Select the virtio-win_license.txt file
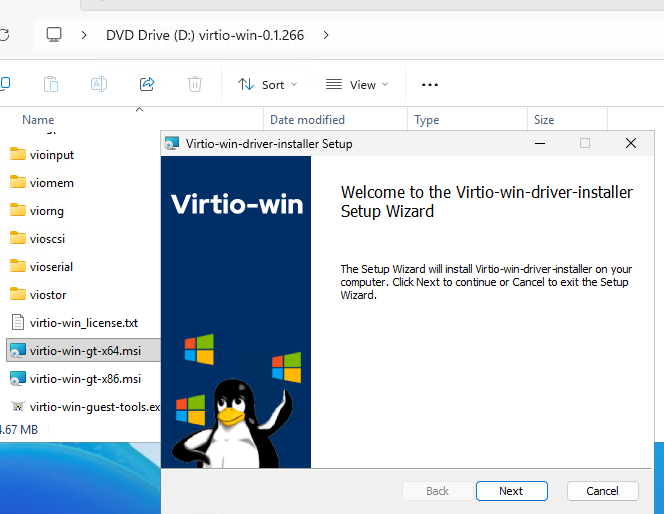Screen dimensions: 664x514 [84, 323]
